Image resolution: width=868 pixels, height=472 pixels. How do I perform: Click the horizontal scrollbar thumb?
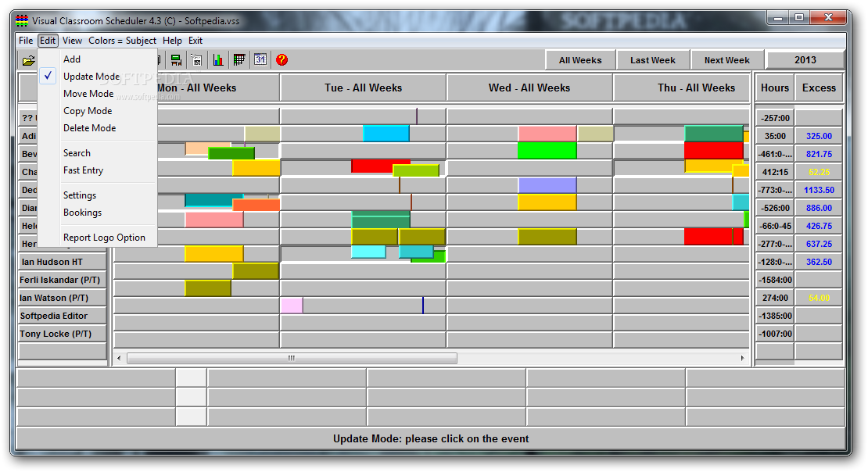click(x=292, y=358)
